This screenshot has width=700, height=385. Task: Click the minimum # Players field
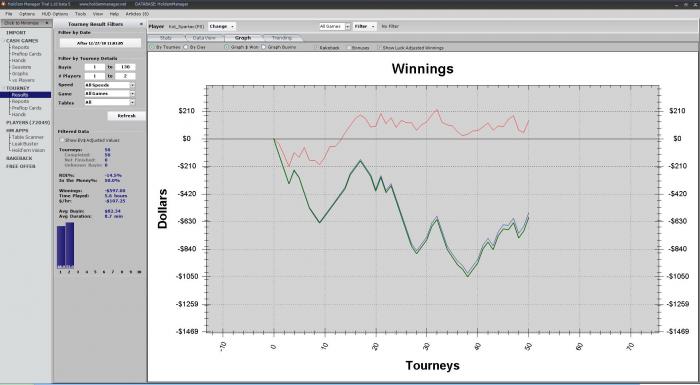[x=95, y=76]
